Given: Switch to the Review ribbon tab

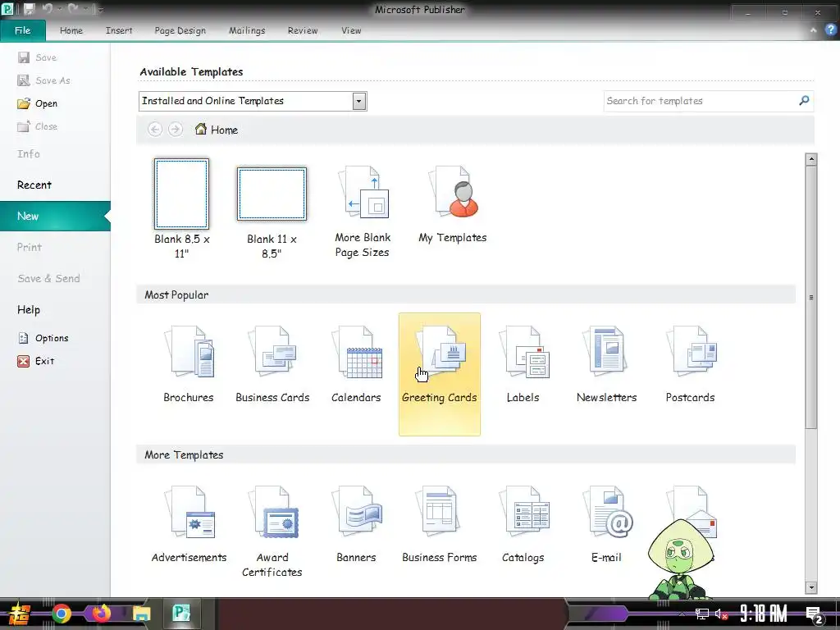Looking at the screenshot, I should coord(303,30).
